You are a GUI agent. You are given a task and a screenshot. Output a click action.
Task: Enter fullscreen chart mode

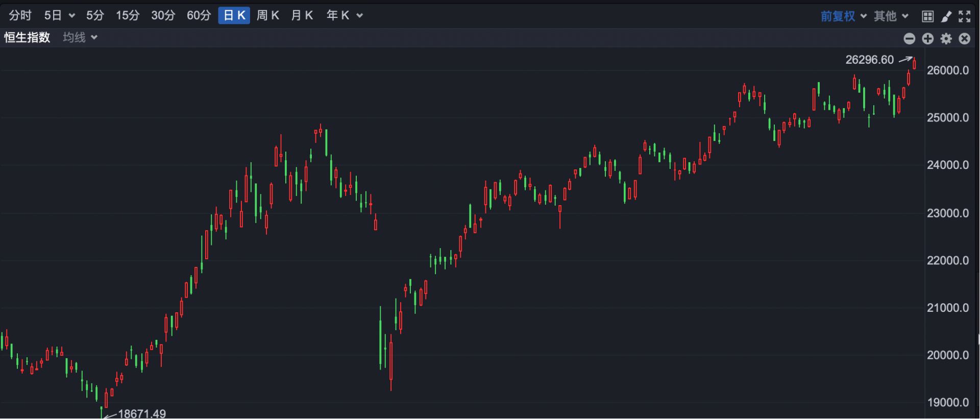(x=964, y=16)
